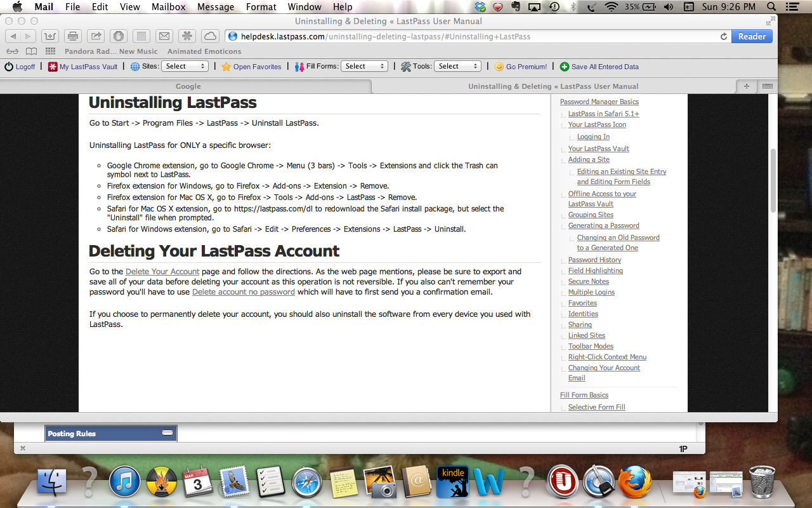The height and width of the screenshot is (508, 812).
Task: Open a new tab with the plus button
Action: pyautogui.click(x=746, y=86)
